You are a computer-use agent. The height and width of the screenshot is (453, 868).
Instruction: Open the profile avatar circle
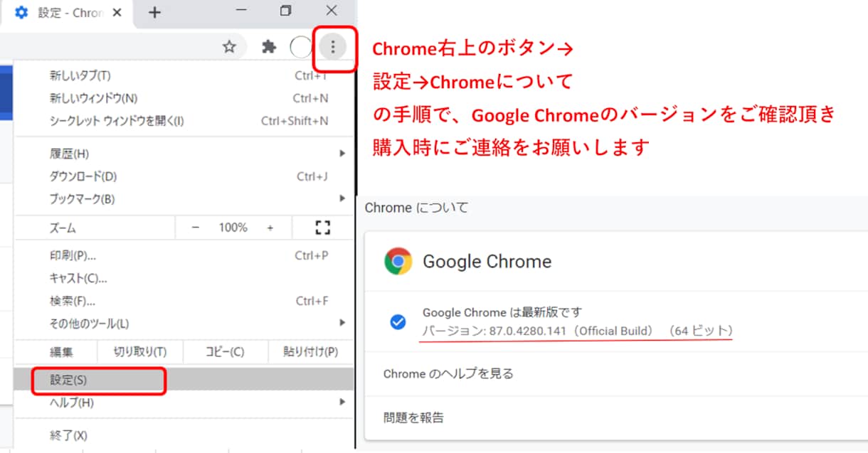pos(301,47)
